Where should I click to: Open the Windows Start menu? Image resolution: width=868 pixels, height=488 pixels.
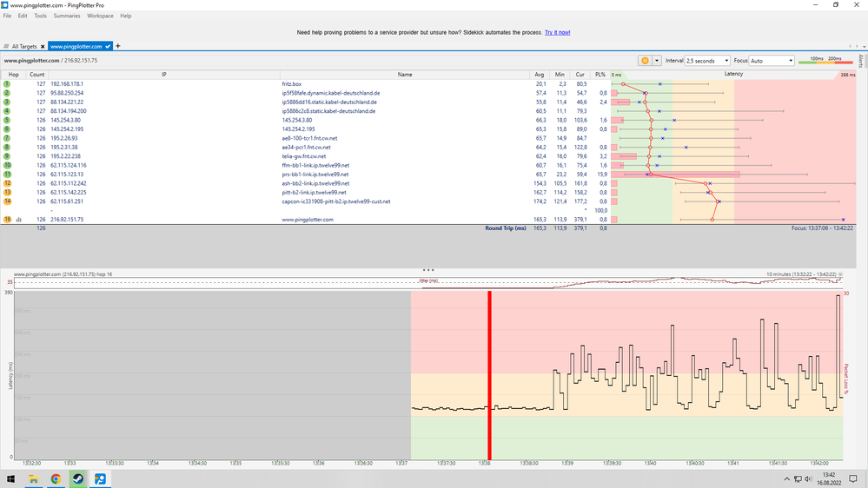coord(10,479)
